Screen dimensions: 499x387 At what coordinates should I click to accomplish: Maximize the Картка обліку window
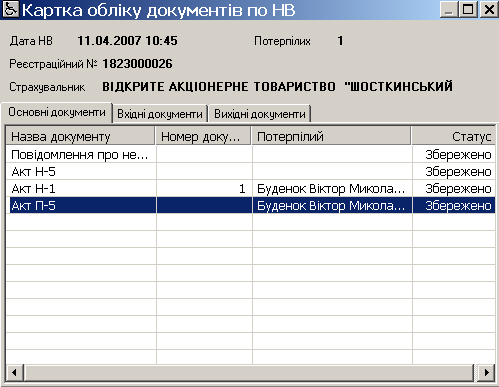click(x=468, y=9)
